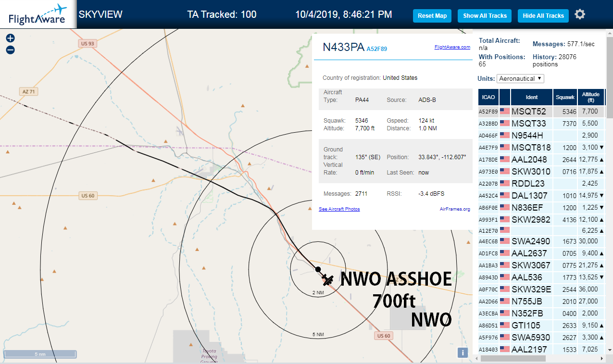Select AAL2197 aircraft row
Screen dimensions: 613x364
point(541,349)
